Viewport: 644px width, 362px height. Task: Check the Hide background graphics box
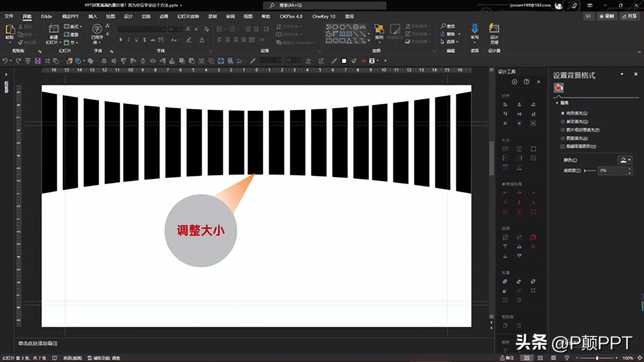562,146
